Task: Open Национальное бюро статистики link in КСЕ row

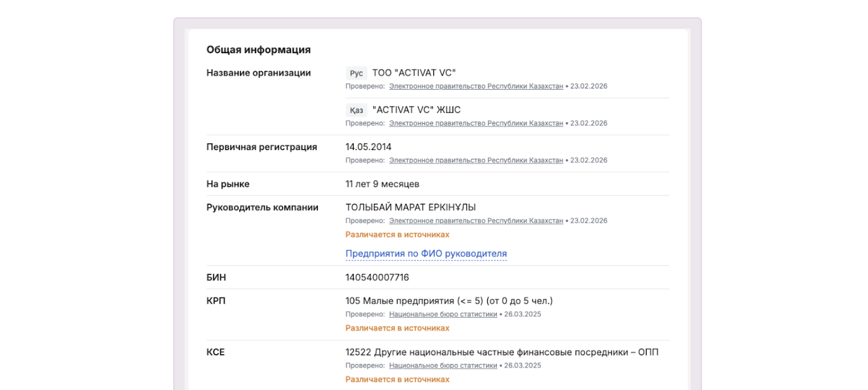Action: click(x=443, y=366)
